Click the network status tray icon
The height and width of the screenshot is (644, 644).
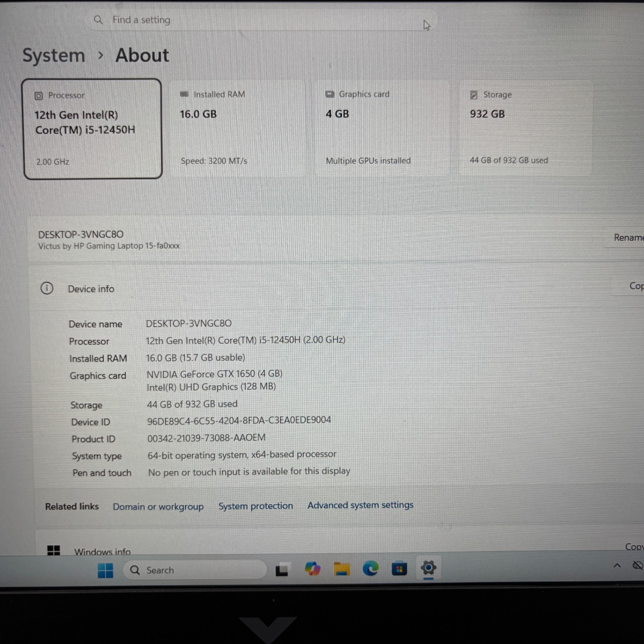[x=638, y=566]
